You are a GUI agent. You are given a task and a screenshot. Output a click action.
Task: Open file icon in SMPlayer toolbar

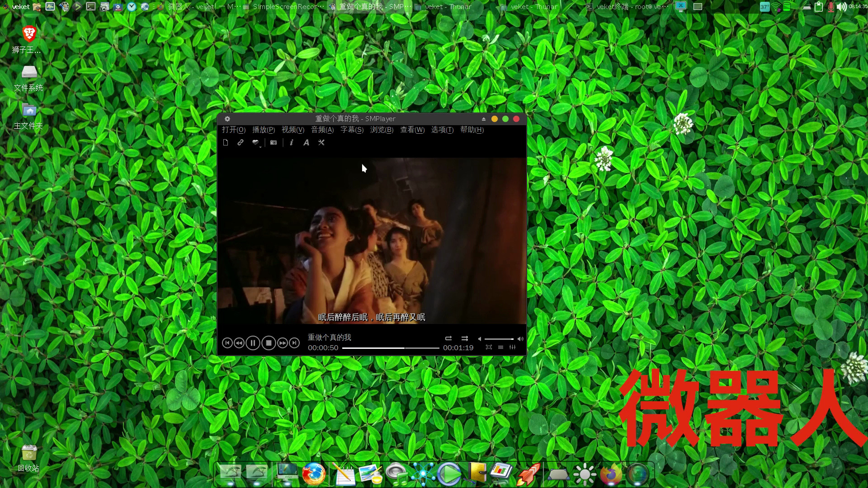click(x=226, y=142)
